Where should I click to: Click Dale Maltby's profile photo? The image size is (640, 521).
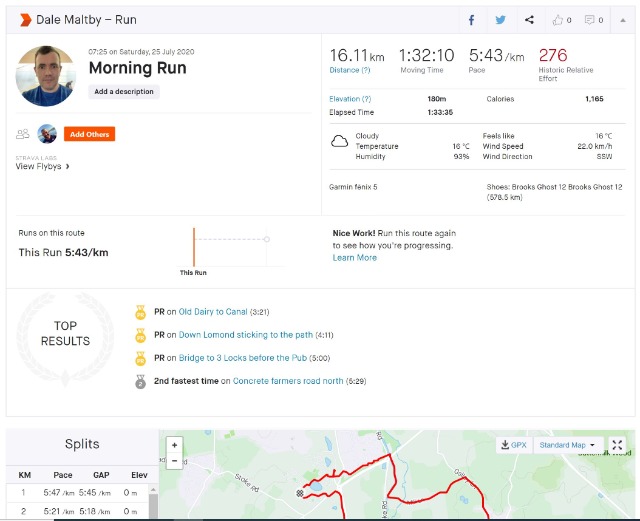coord(47,76)
